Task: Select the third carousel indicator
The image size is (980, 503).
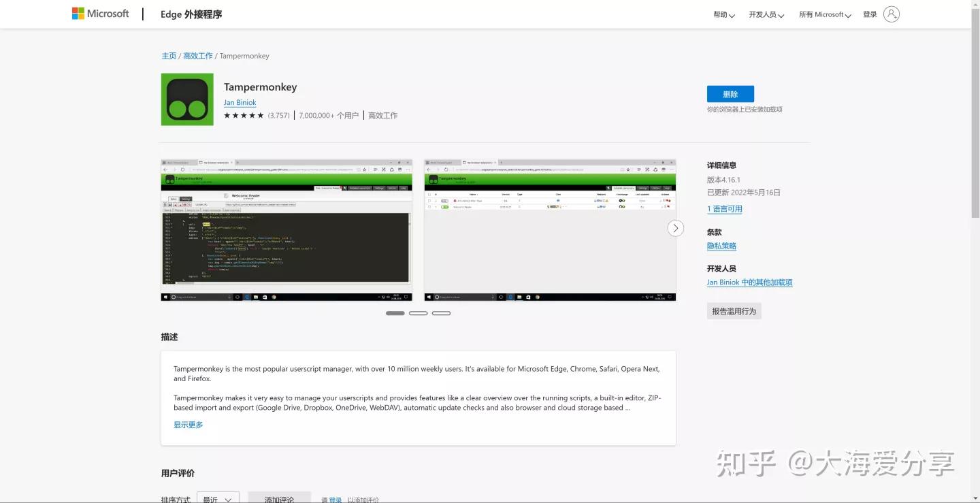Action: click(442, 313)
